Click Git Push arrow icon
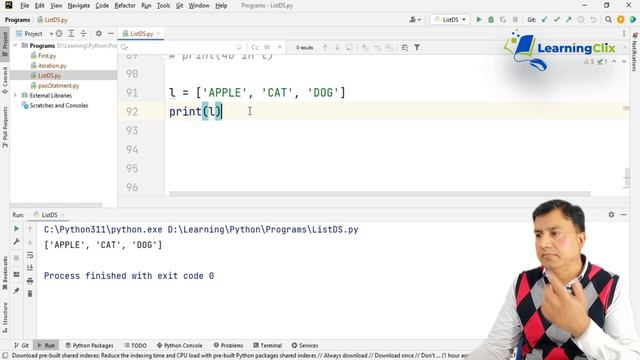The image size is (640, 360). 569,20
